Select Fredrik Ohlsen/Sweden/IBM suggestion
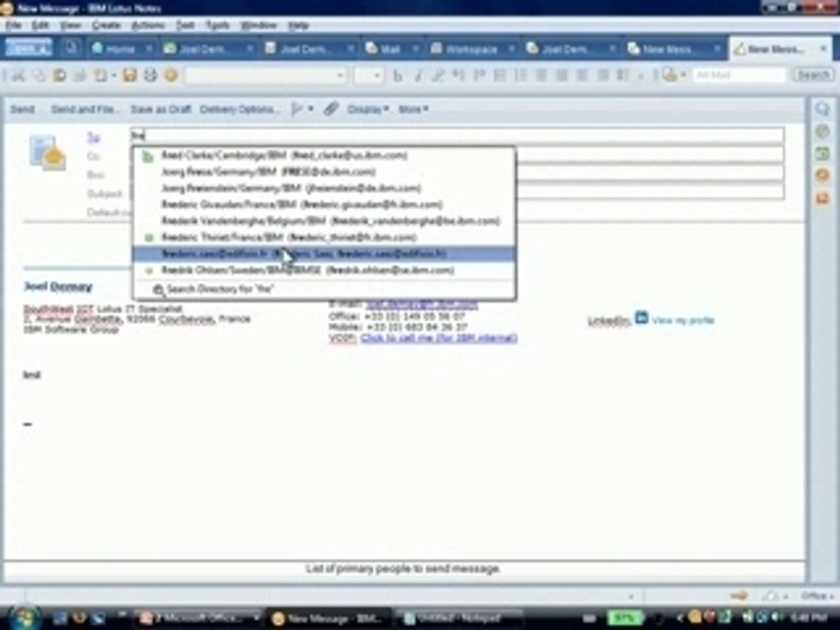The height and width of the screenshot is (630, 840). (324, 270)
